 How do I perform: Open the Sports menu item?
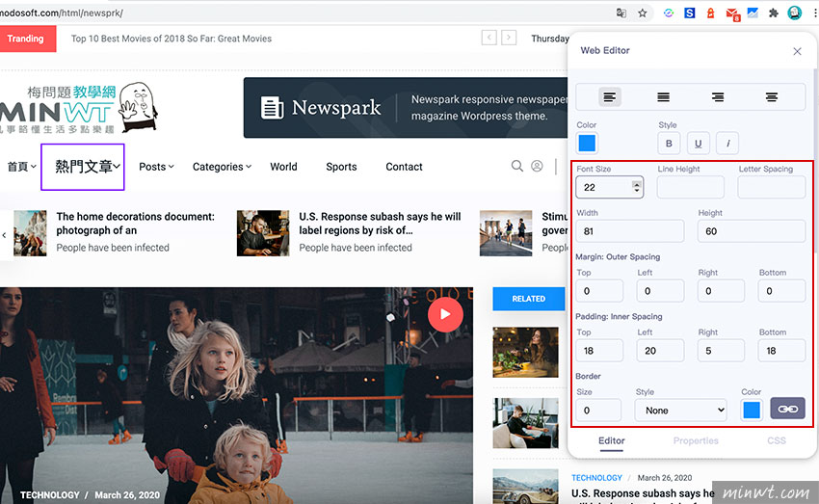click(x=342, y=167)
